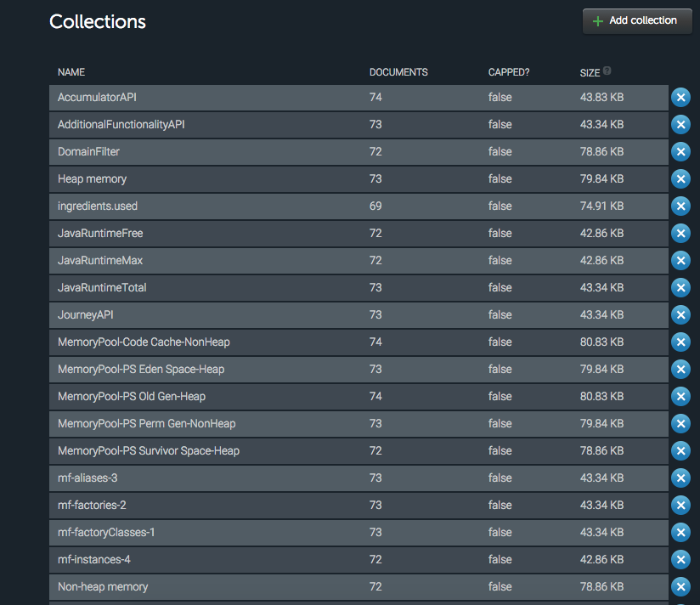
Task: Delete MemoryPool-PS Survivor Space-Heap collection
Action: pyautogui.click(x=680, y=451)
